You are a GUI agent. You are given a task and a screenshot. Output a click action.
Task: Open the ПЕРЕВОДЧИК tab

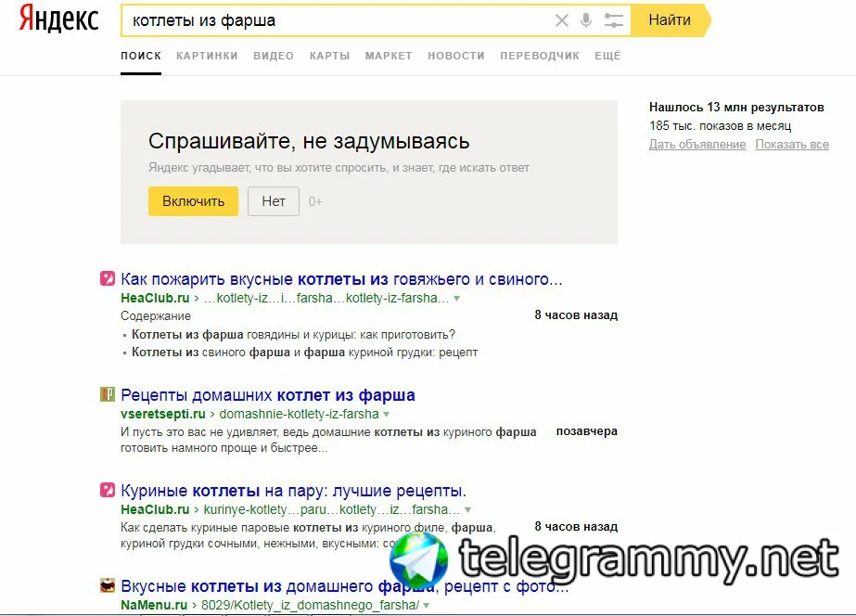click(x=540, y=56)
